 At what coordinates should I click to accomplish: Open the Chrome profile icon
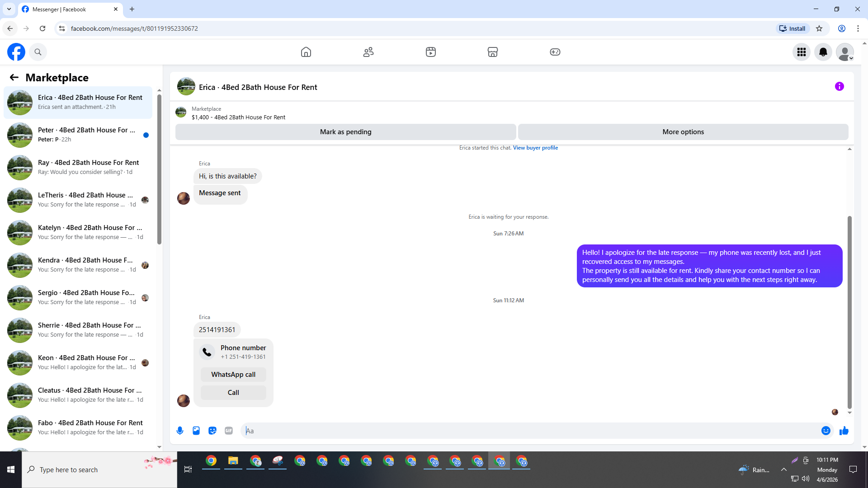[x=842, y=28]
